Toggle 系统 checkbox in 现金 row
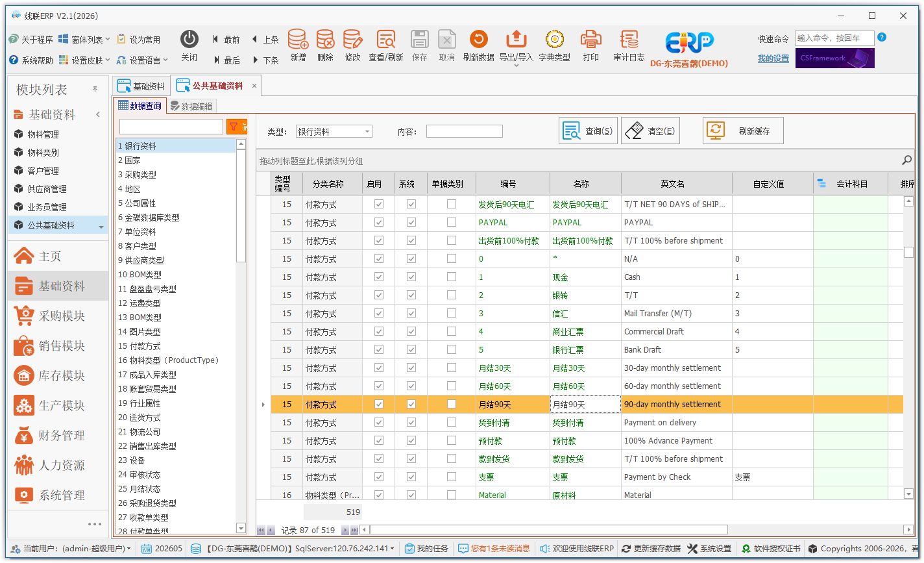924x563 pixels. tap(411, 277)
